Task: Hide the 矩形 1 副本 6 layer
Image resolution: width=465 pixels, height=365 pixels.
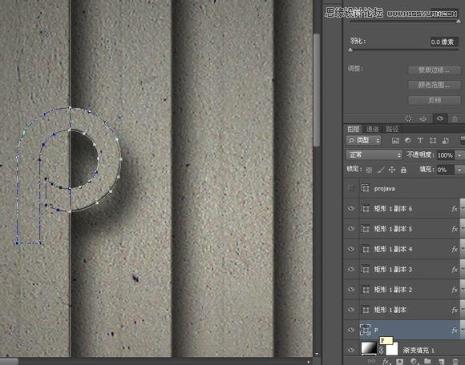Action: click(x=351, y=209)
